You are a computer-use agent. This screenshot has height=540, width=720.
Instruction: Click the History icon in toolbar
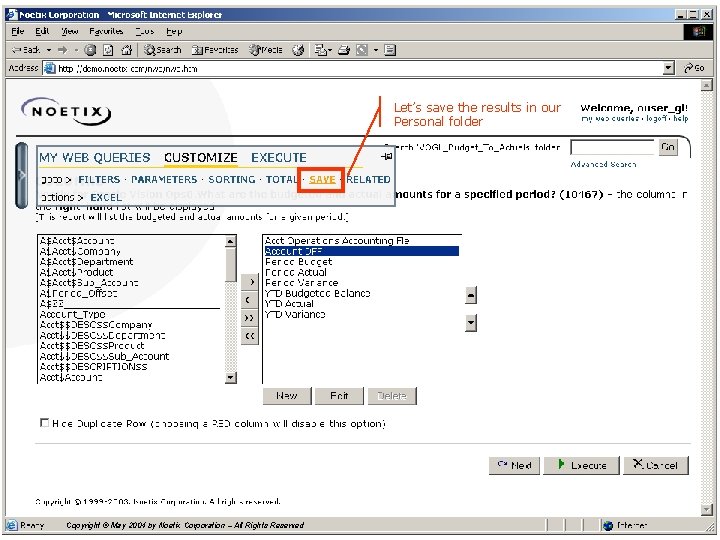298,50
